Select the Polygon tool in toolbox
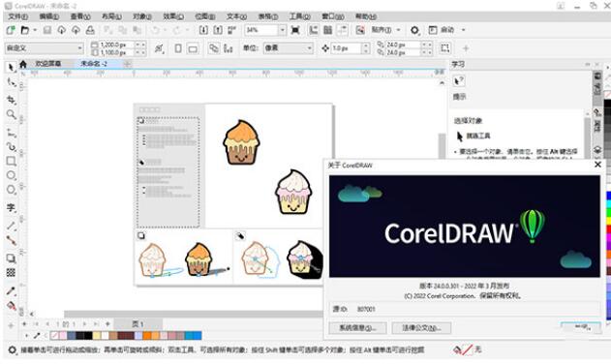The height and width of the screenshot is (364, 611). click(11, 190)
